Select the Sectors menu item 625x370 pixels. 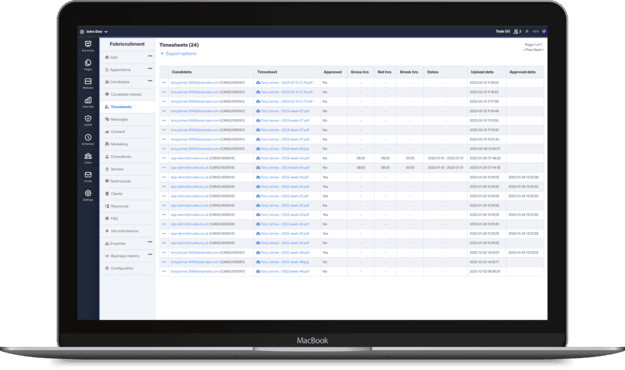click(x=127, y=169)
